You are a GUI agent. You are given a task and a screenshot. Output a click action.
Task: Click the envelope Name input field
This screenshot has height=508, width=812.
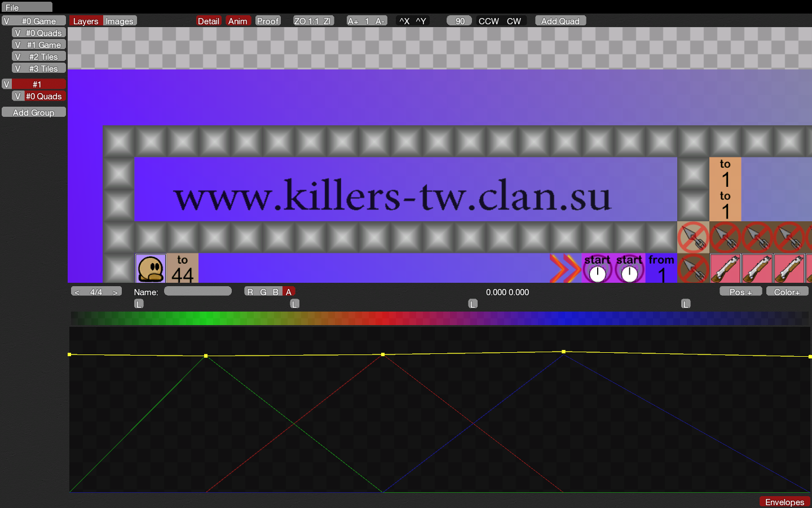tap(198, 291)
